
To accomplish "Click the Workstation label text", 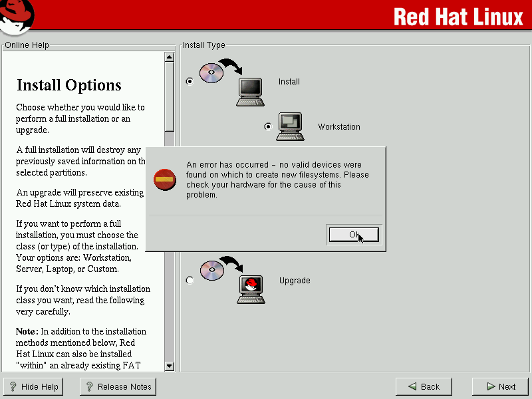I will point(339,127).
